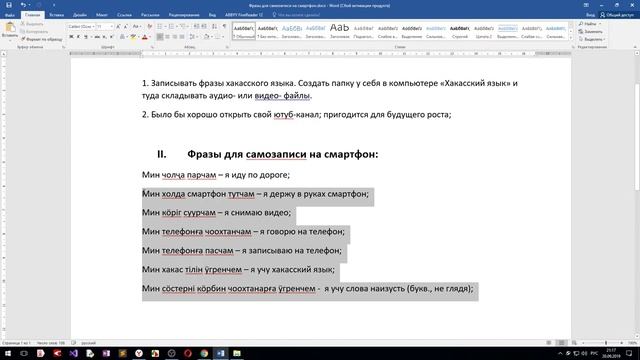This screenshot has width=640, height=360.
Task: Open the Файл tab
Action: tap(10, 15)
